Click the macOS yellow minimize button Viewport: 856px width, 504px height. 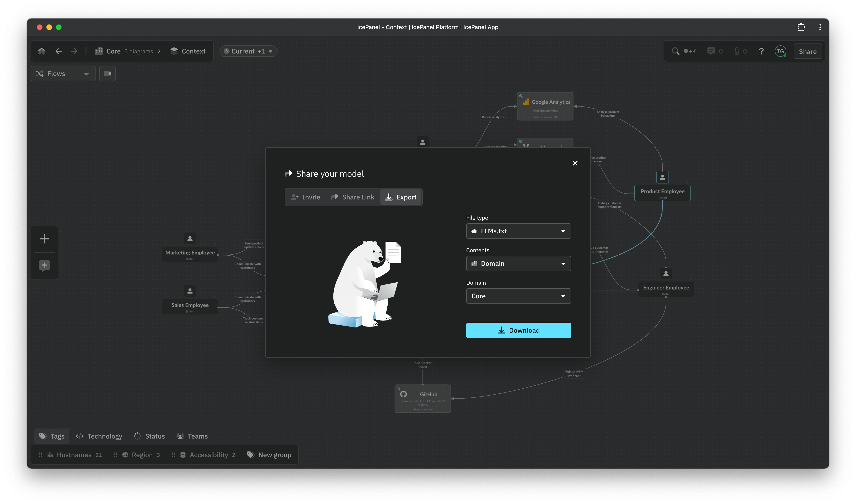click(x=49, y=27)
